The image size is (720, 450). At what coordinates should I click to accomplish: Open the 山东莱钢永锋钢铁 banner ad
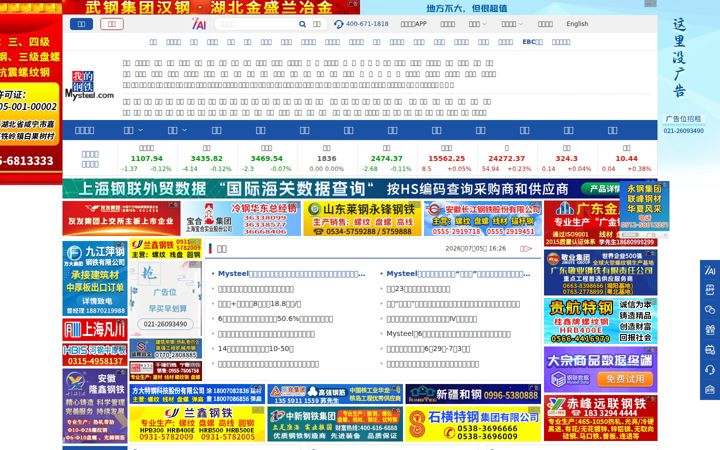(362, 218)
